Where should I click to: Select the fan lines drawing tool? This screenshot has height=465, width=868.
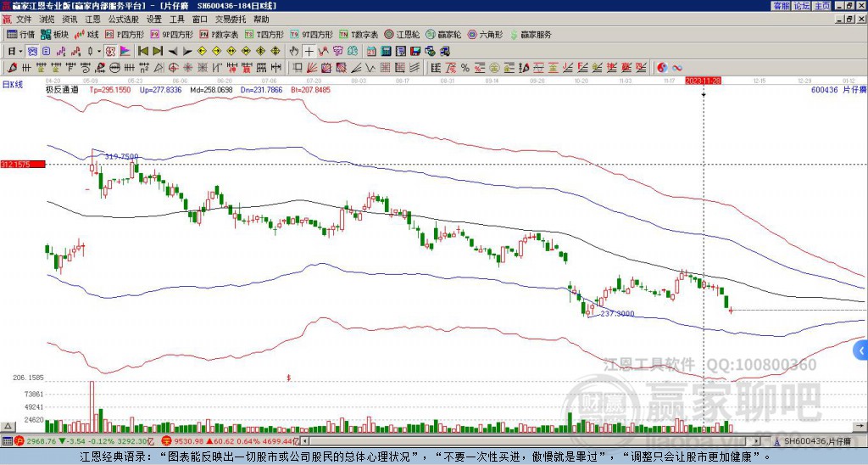tap(314, 68)
